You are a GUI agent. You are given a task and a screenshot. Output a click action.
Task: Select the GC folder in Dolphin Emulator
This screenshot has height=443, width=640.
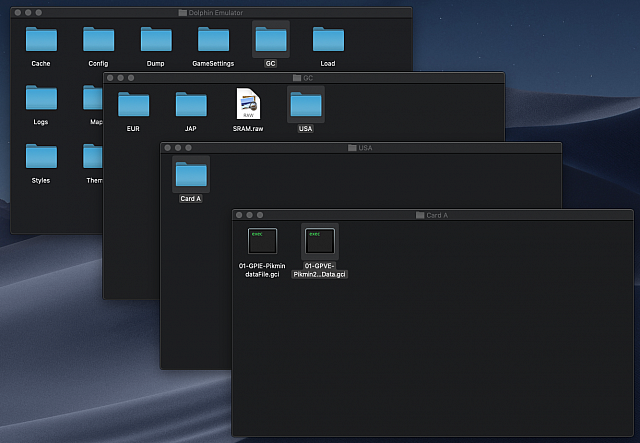click(x=271, y=39)
